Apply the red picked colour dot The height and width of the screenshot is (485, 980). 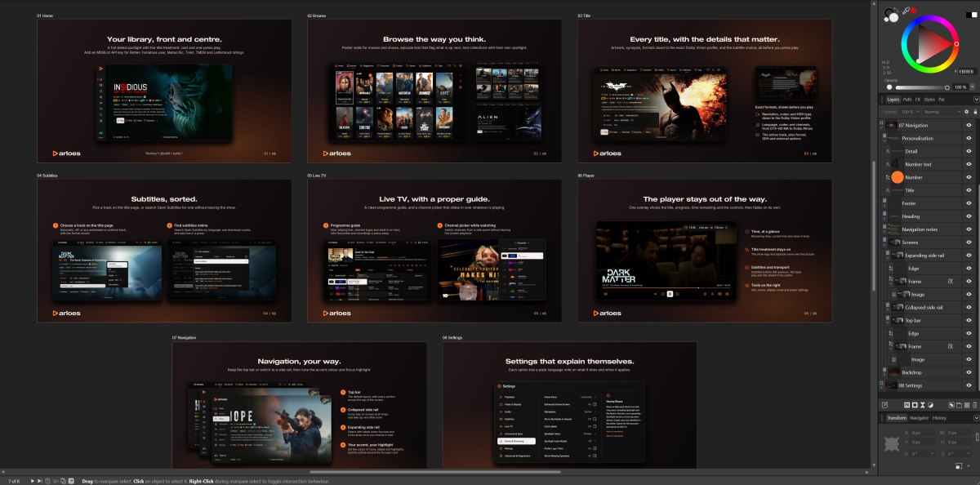[913, 11]
